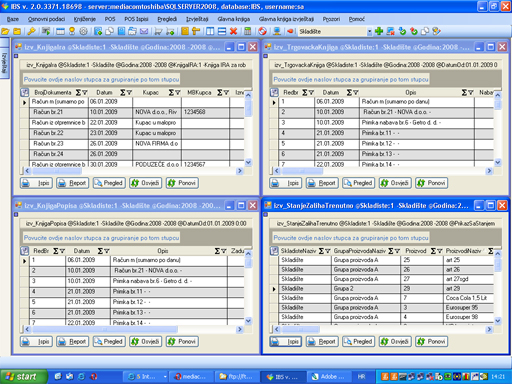Click horizontal scrollbar thumb in Izv_KnjigaPopisa grid
512x384 pixels.
105,329
